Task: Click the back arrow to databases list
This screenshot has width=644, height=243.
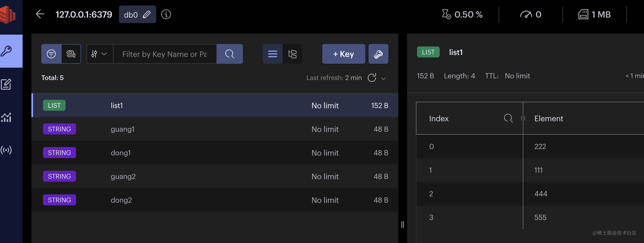Action: [40, 14]
